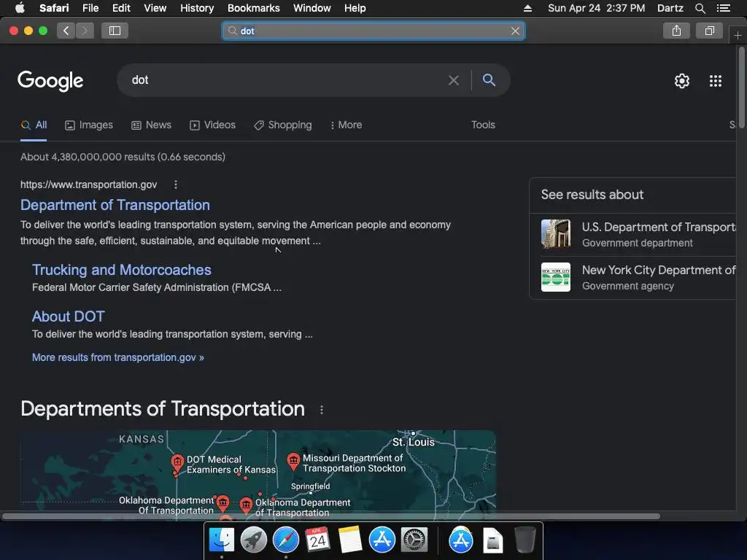Open the Safari Share button
This screenshot has height=560, width=747.
tap(676, 31)
